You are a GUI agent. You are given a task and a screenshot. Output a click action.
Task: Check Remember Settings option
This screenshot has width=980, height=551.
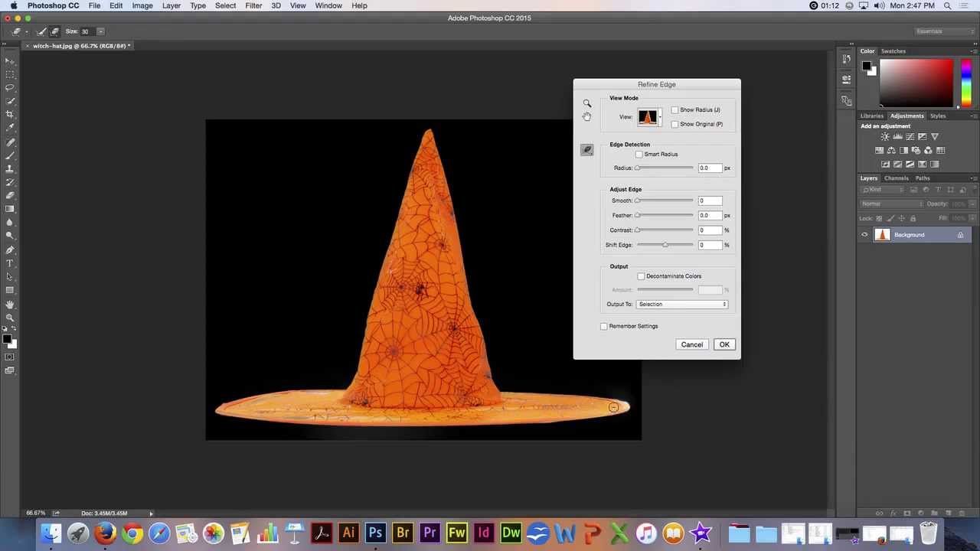click(603, 326)
